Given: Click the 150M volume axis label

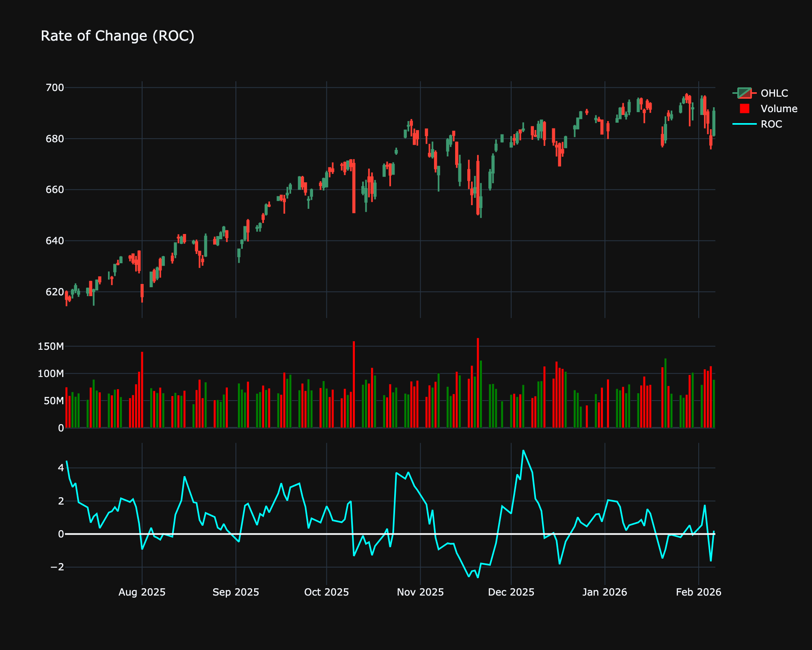Looking at the screenshot, I should click(50, 347).
